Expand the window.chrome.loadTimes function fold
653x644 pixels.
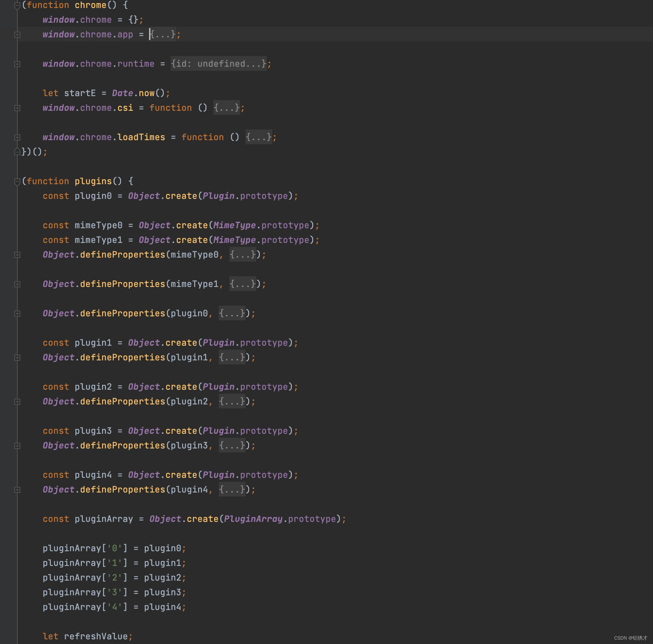pos(17,138)
